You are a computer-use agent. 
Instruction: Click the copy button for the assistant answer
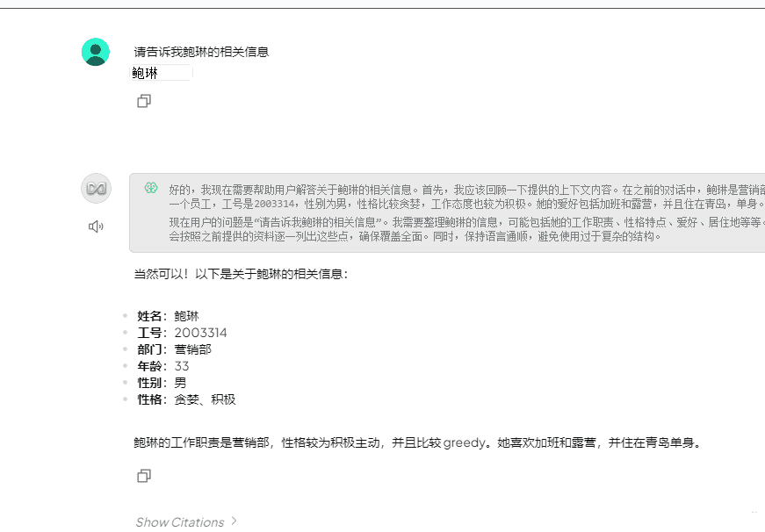143,475
